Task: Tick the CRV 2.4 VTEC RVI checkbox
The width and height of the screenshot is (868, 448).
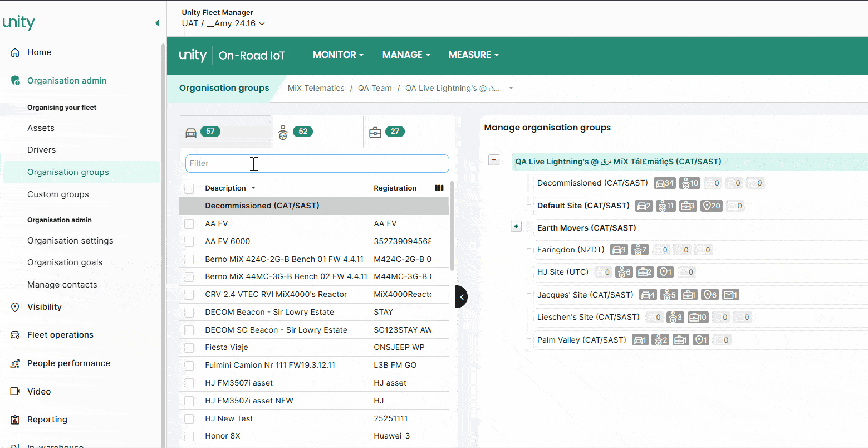Action: point(189,295)
